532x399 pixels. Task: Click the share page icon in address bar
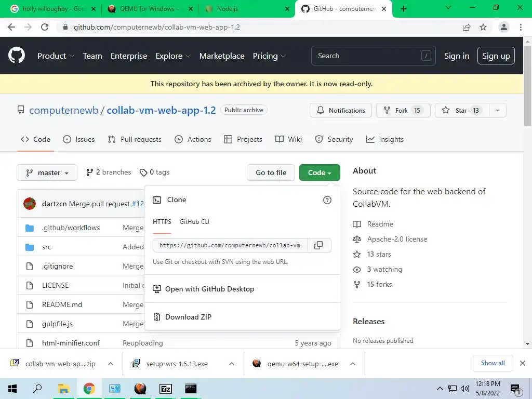coord(467,27)
